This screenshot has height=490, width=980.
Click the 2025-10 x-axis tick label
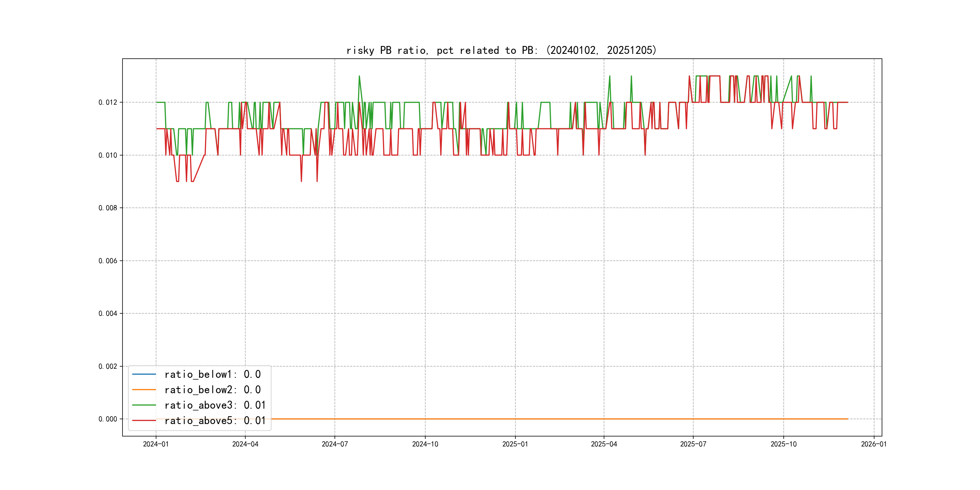point(783,444)
